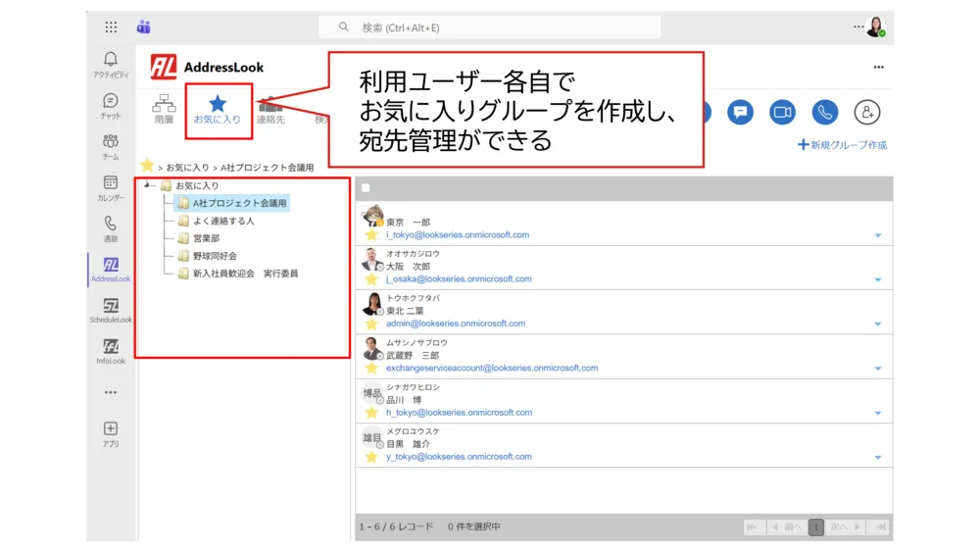Open email admin@lookseries.onmicrosoft.com
980x552 pixels.
[x=456, y=324]
